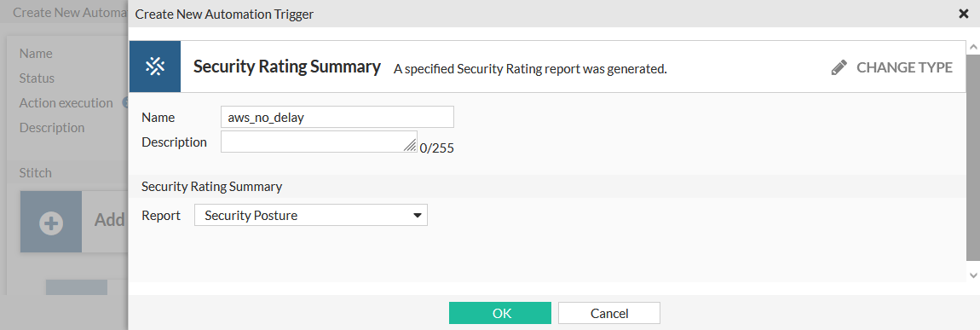Close the Create New Automation Trigger dialog
Viewport: 980px width, 330px height.
click(963, 14)
